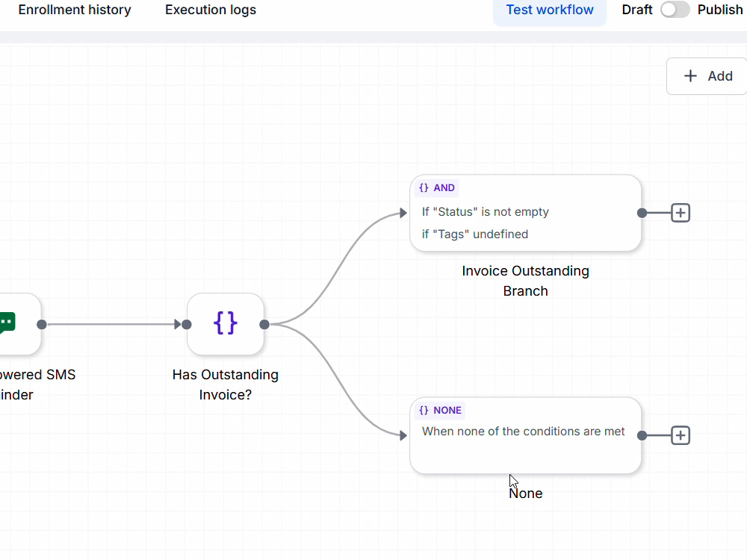Select the NONE condition branch card
The image size is (747, 560).
point(525,435)
